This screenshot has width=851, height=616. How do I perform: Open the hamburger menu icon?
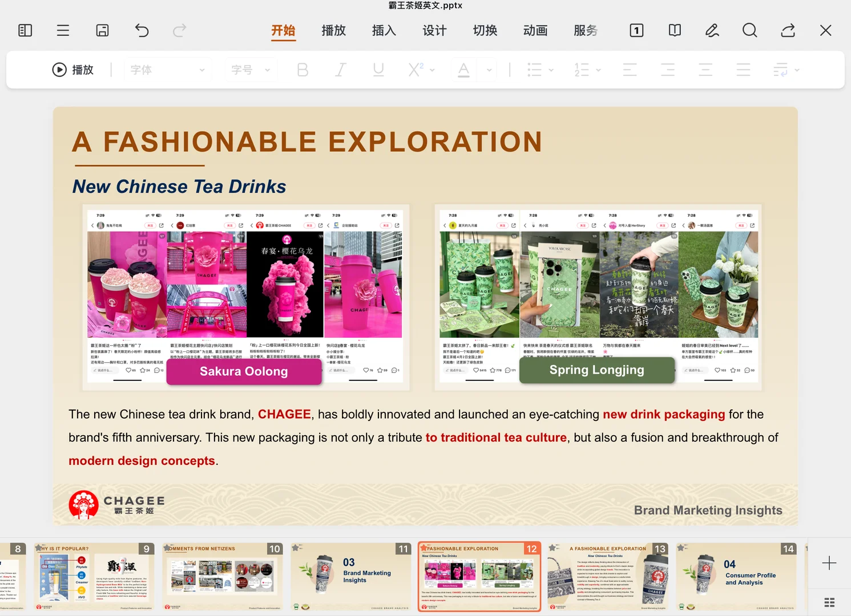click(x=63, y=30)
